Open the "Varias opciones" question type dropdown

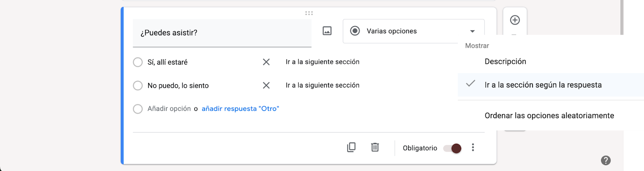point(413,31)
